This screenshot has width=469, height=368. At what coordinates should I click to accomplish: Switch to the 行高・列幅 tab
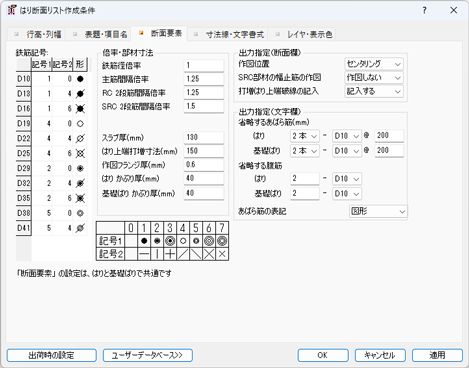(37, 34)
